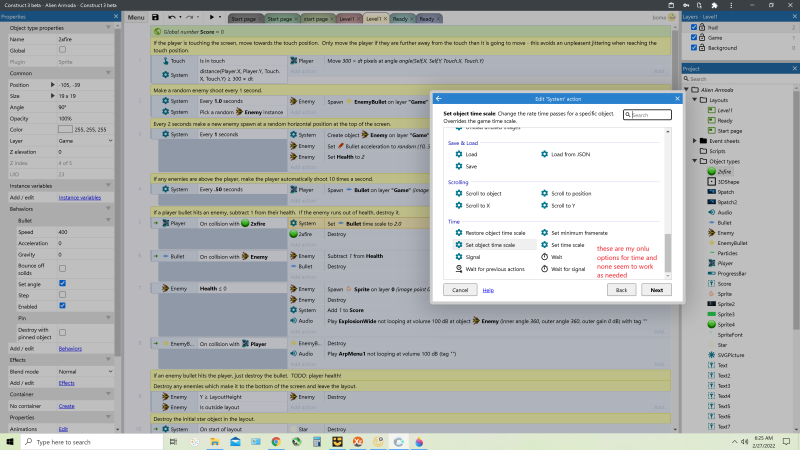Select the Load from JSON action
Image resolution: width=800 pixels, height=450 pixels.
(566, 154)
